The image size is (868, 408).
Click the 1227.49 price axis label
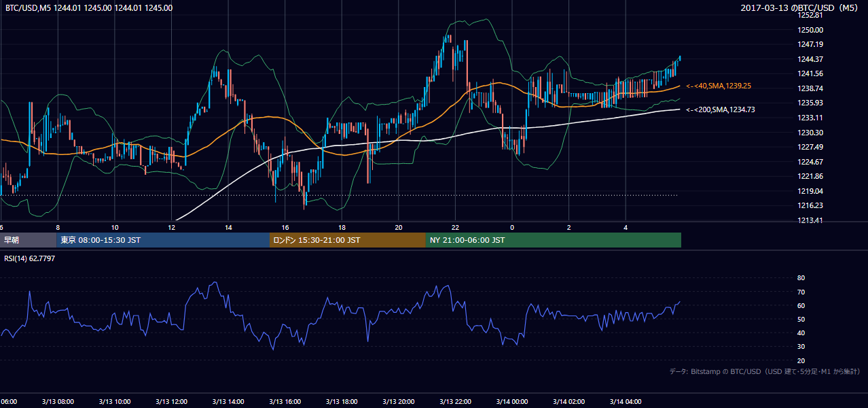[810, 147]
